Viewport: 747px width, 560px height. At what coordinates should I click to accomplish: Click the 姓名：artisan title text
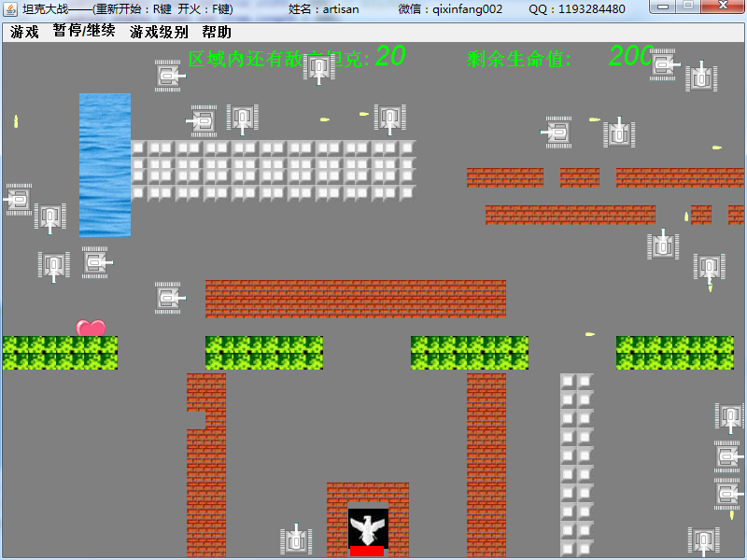(323, 9)
